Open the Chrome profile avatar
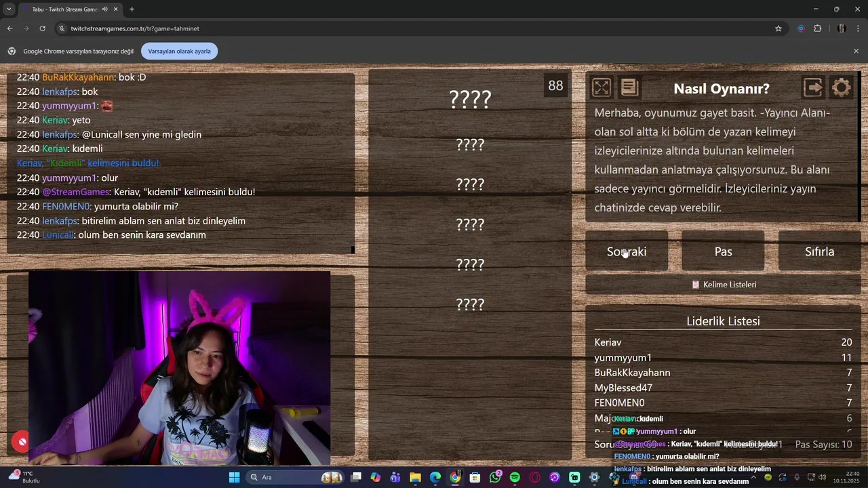The width and height of the screenshot is (868, 488). coord(842,28)
